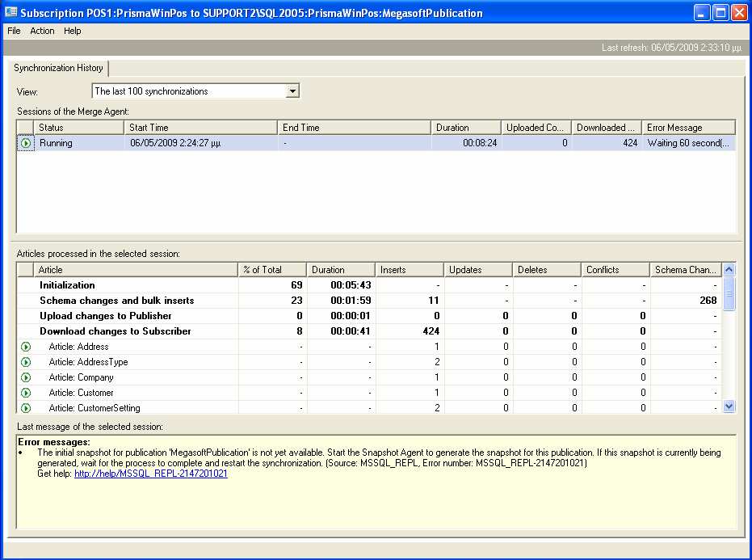Viewport: 752px width, 560px height.
Task: Click the Error messages heading
Action: 53,442
